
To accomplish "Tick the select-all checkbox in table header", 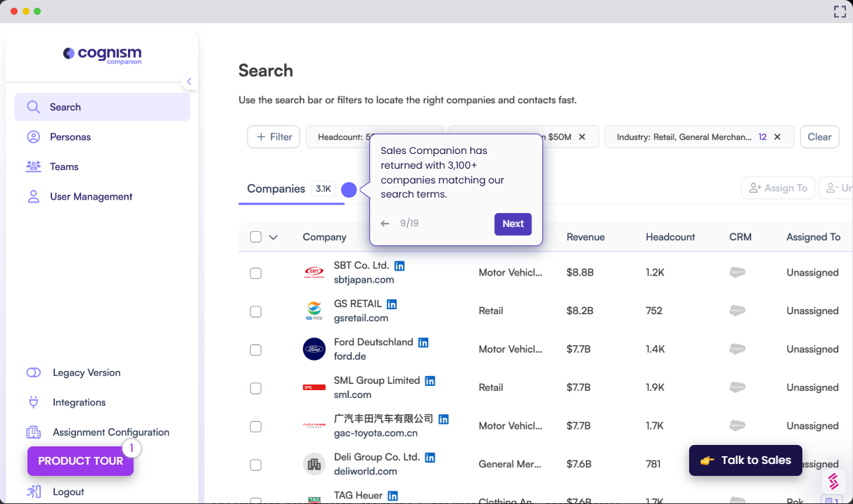I will [x=256, y=237].
